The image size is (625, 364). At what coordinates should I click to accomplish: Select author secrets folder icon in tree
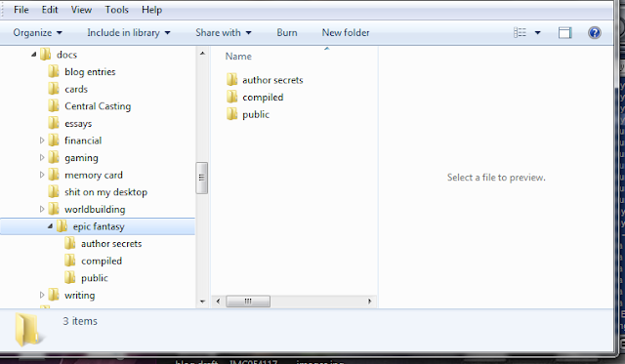pos(69,243)
